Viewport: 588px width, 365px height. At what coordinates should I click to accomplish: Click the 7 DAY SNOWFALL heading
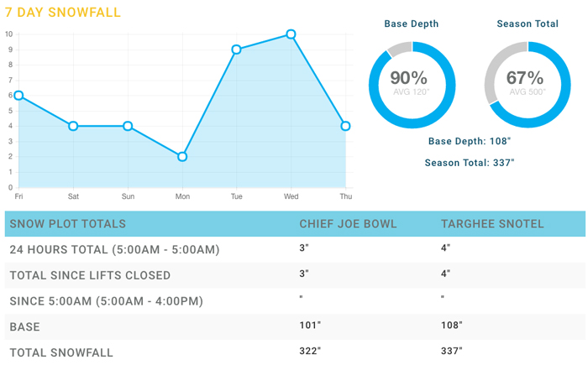[x=63, y=13]
